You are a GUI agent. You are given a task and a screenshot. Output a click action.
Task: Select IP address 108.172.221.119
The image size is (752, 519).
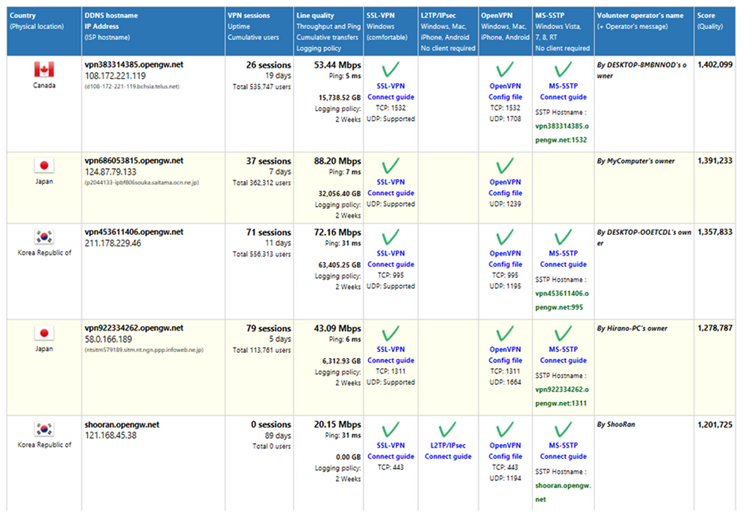tap(115, 76)
